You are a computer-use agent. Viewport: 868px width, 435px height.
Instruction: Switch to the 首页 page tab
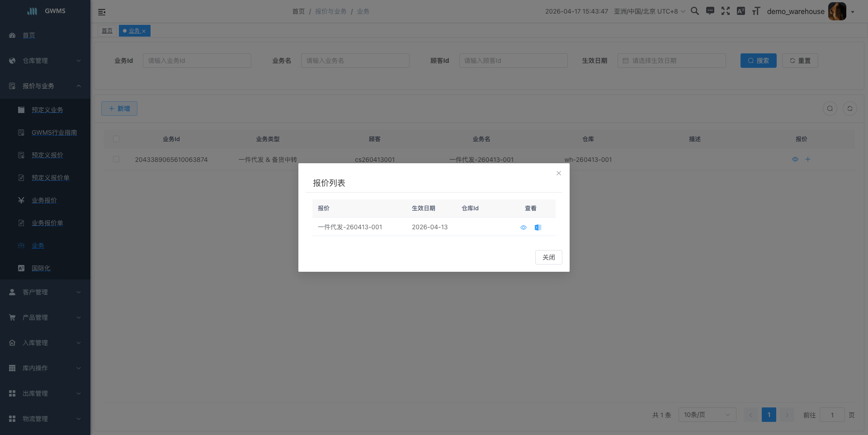pos(107,31)
